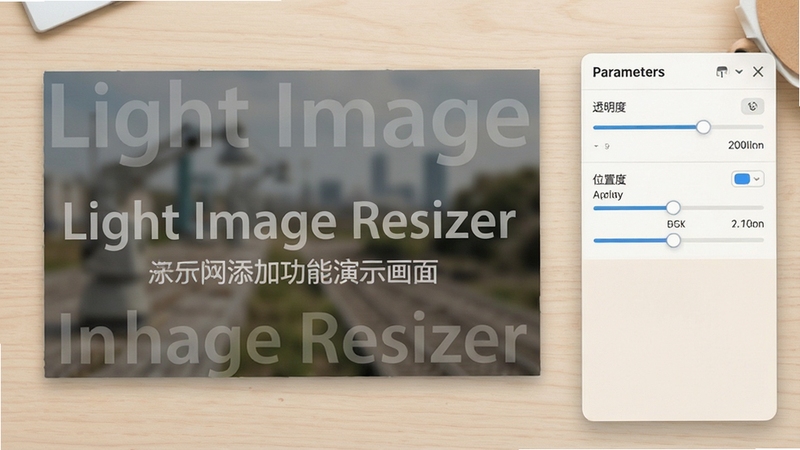Click the slider handle under 位置度

click(673, 208)
